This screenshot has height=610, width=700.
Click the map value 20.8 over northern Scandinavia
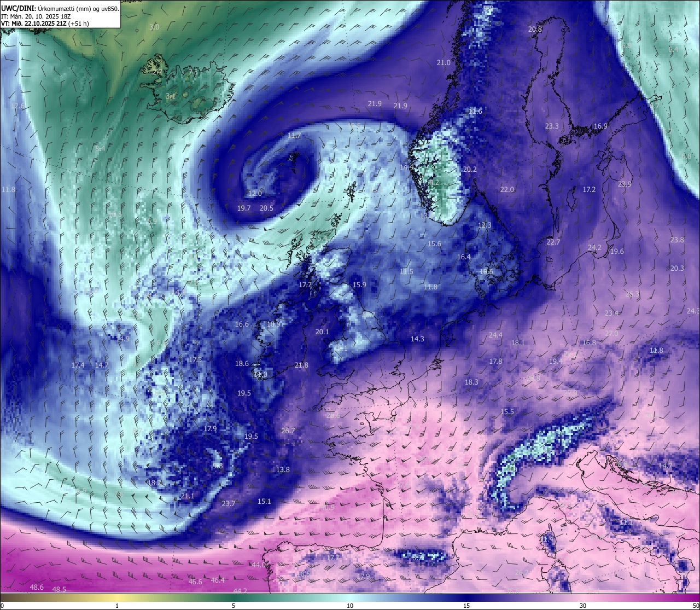(535, 29)
